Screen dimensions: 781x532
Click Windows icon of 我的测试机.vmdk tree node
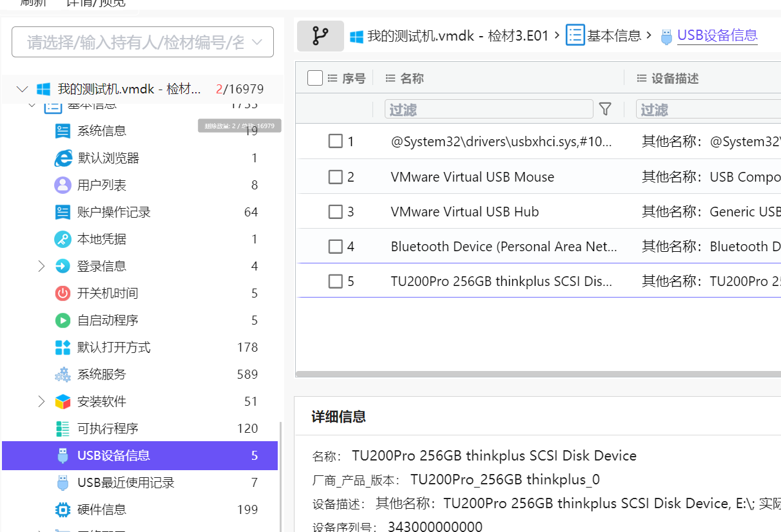coord(43,89)
